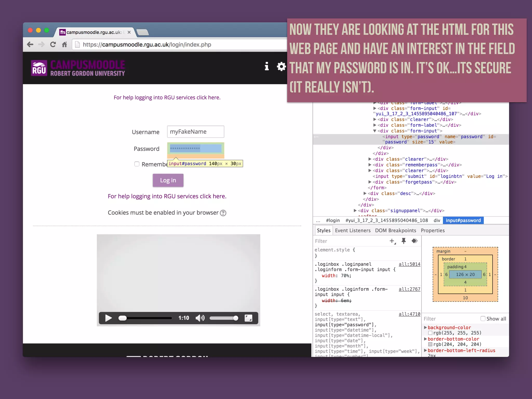Toggle element state pin icon

[x=403, y=241]
